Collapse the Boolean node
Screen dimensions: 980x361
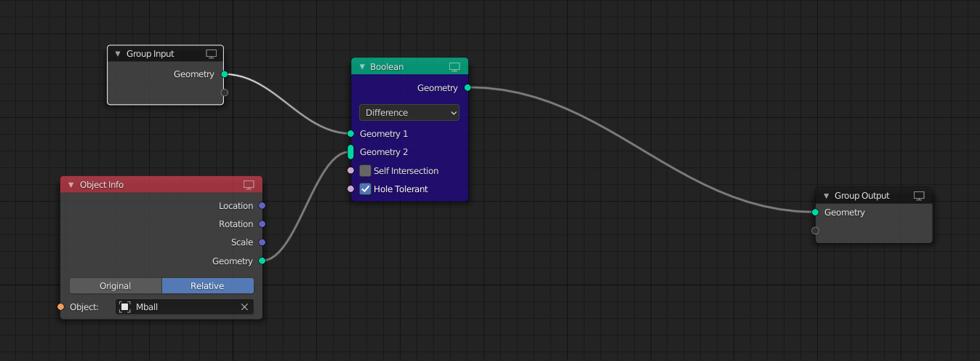coord(362,67)
